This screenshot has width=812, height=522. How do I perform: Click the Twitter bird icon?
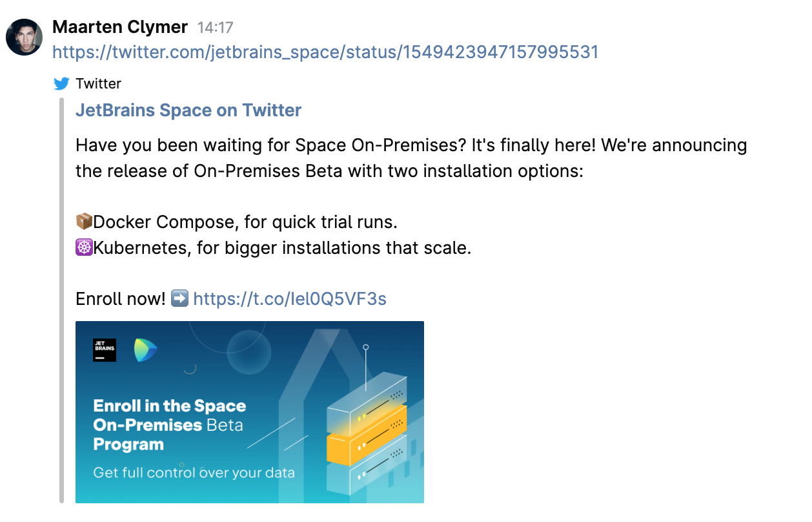[61, 84]
